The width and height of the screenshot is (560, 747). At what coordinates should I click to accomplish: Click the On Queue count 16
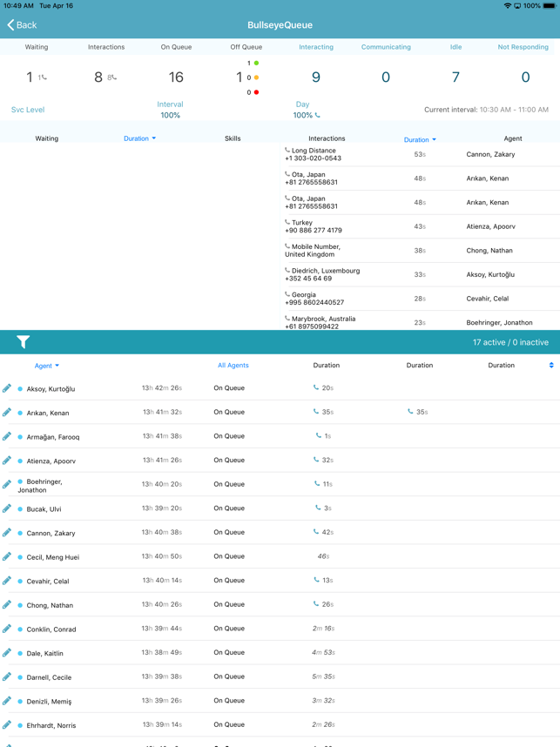tap(176, 77)
